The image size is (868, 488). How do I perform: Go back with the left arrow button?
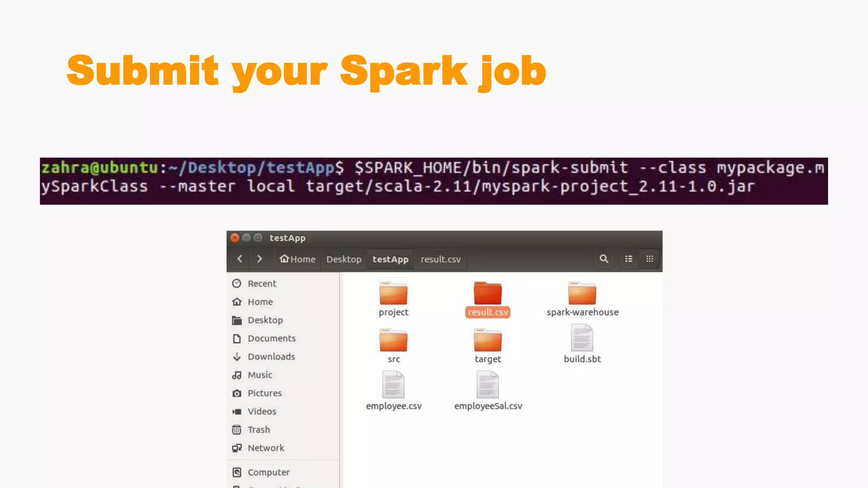240,259
